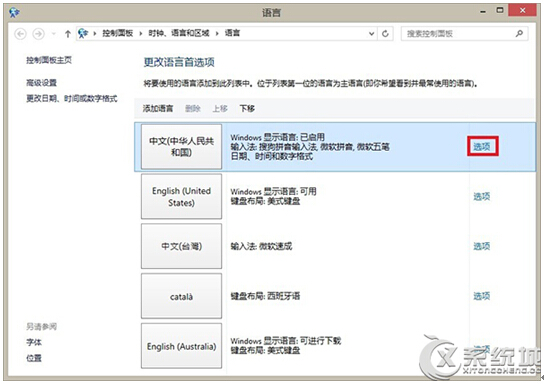Click 添加语言 in toolbar
The width and height of the screenshot is (544, 384).
pos(158,109)
